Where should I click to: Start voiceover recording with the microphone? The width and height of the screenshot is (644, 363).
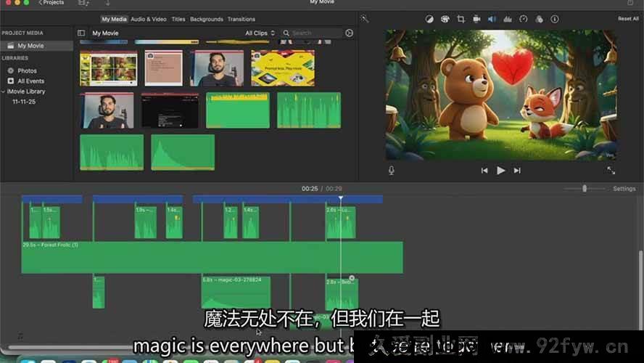pyautogui.click(x=392, y=170)
